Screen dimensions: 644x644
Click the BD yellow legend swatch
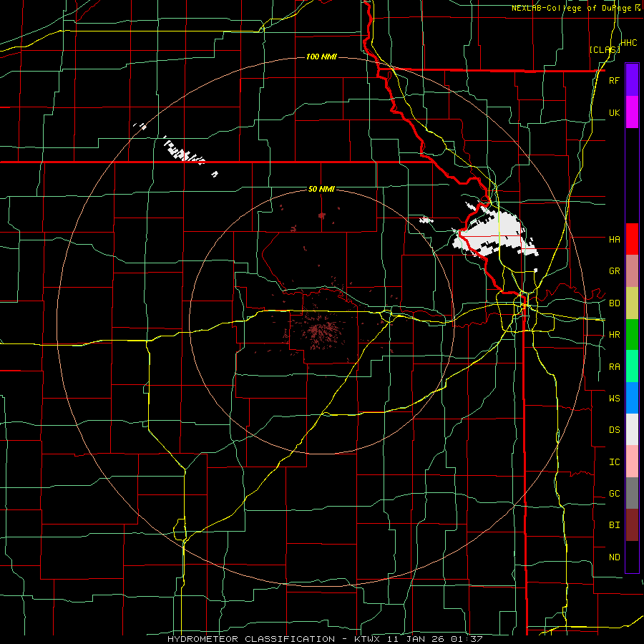[x=632, y=303]
